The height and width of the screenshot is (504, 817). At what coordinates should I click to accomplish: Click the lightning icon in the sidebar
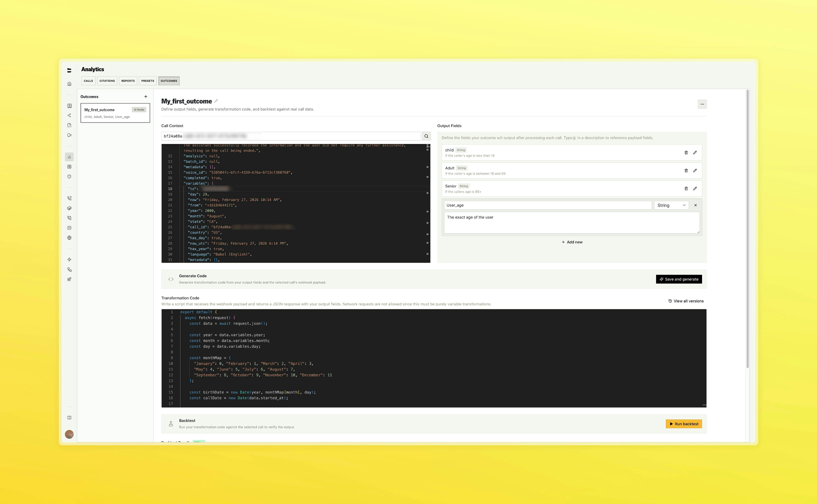69,259
